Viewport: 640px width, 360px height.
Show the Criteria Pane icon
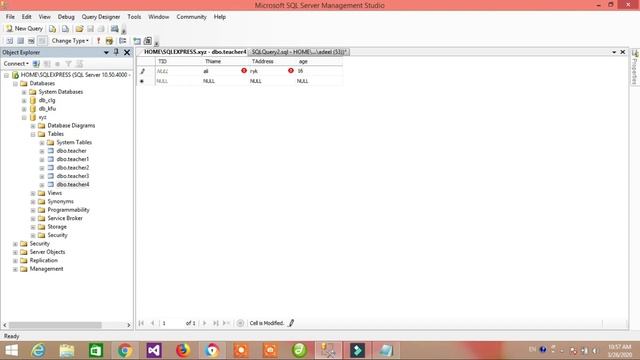pyautogui.click(x=20, y=41)
